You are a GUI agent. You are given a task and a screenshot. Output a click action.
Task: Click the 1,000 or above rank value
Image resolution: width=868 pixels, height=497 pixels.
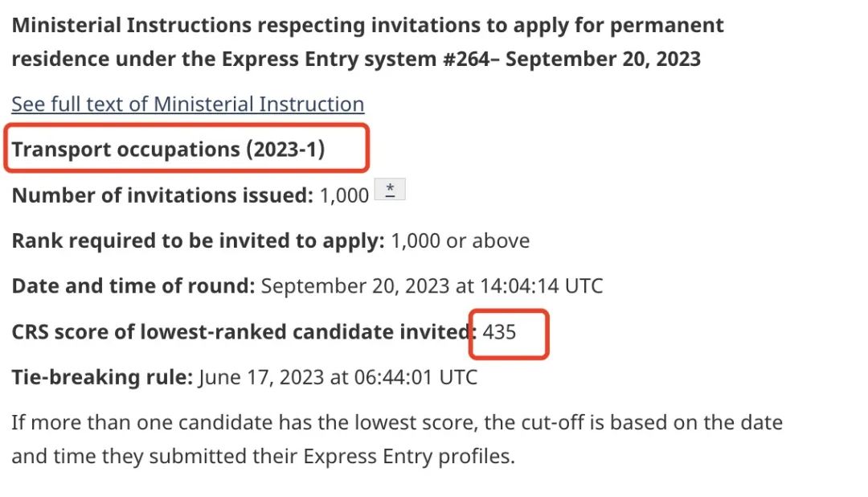[x=460, y=240]
